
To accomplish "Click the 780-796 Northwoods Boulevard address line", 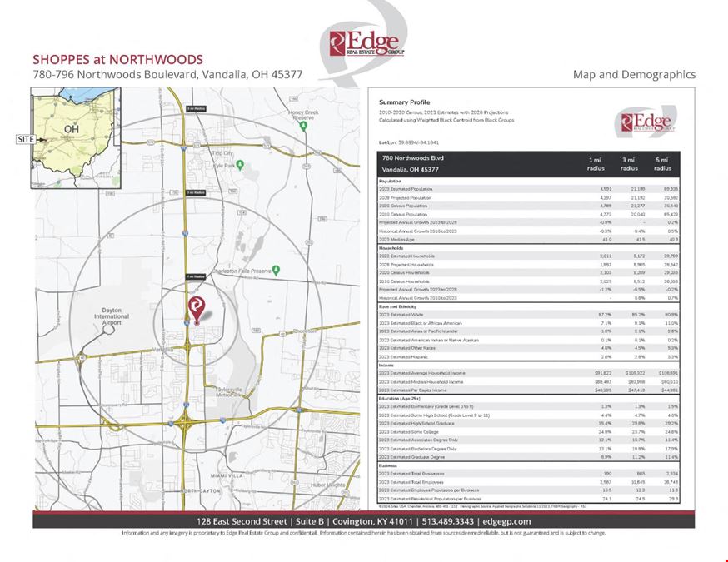I will pos(167,74).
